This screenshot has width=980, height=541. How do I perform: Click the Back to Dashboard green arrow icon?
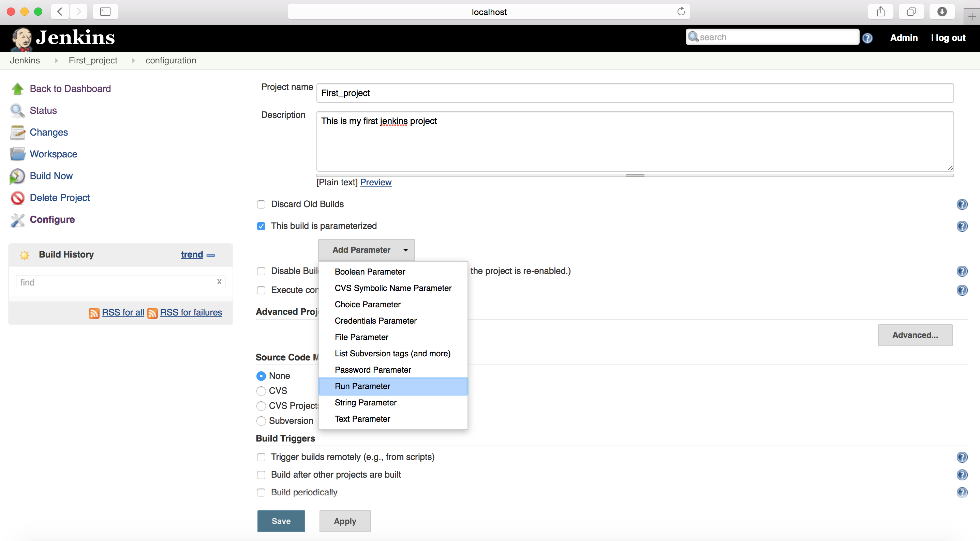[x=17, y=89]
